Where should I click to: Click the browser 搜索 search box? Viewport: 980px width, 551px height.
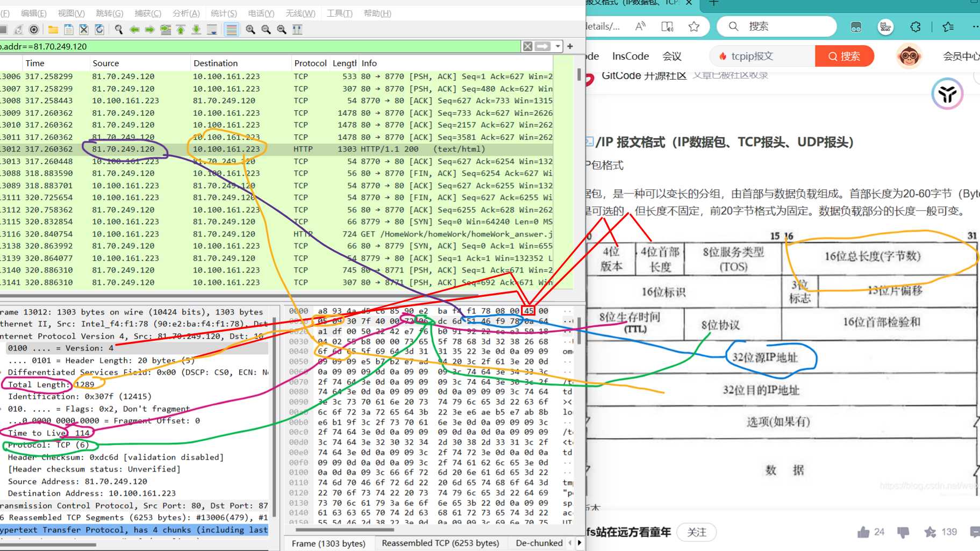point(777,26)
